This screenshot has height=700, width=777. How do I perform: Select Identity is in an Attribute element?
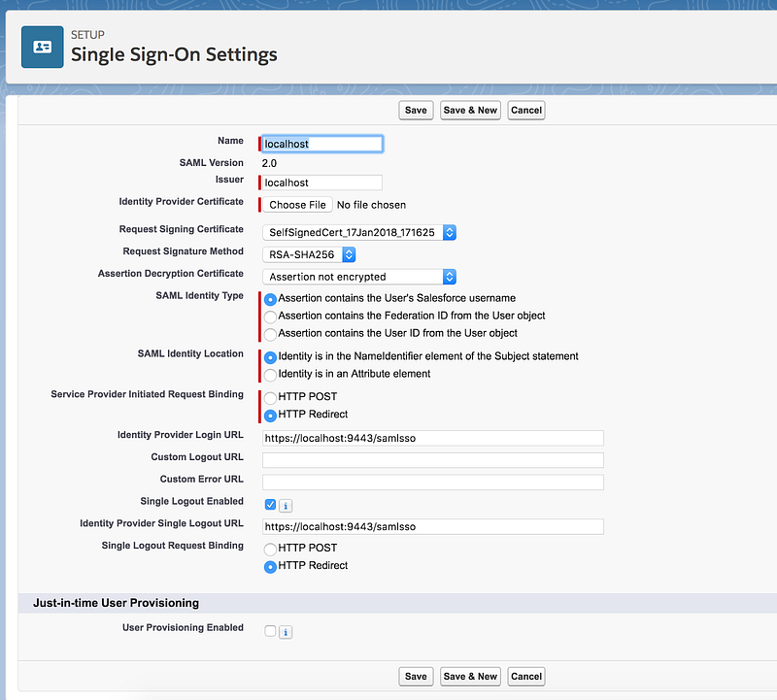pos(270,375)
